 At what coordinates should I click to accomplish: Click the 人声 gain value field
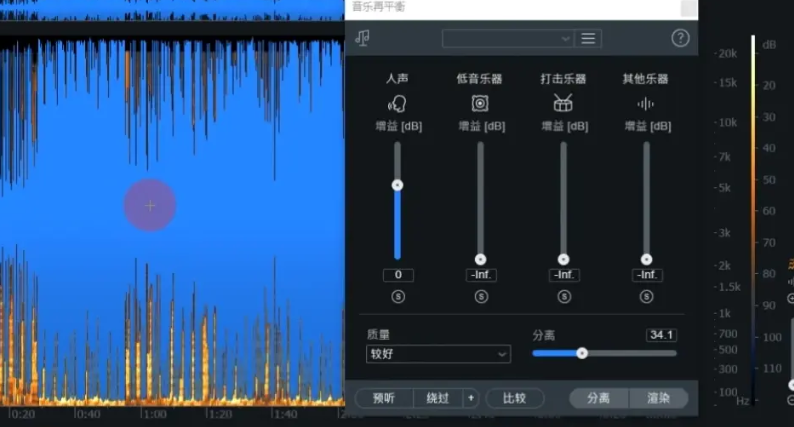(398, 275)
